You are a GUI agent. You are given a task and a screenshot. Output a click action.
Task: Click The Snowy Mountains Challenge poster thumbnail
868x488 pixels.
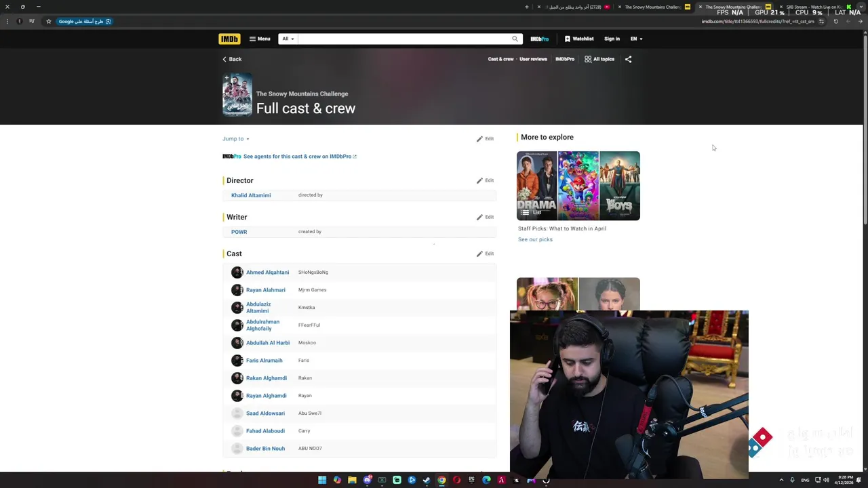click(x=237, y=96)
